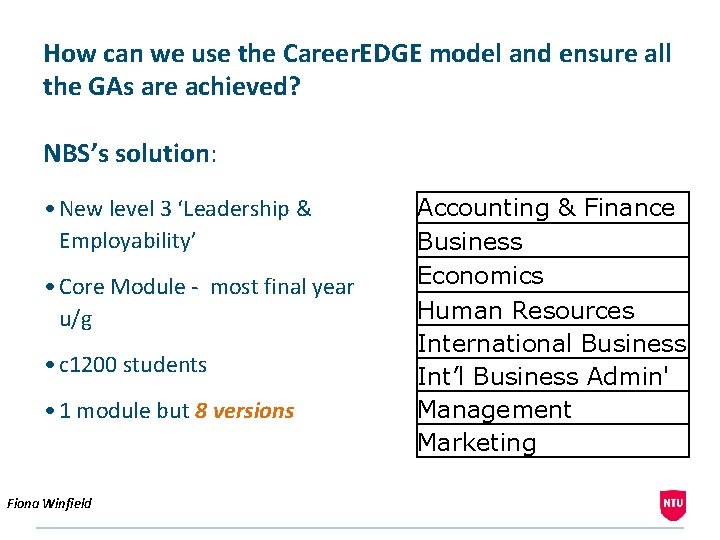Click the 'u/g' text line
The width and height of the screenshot is (720, 540).
click(x=75, y=318)
